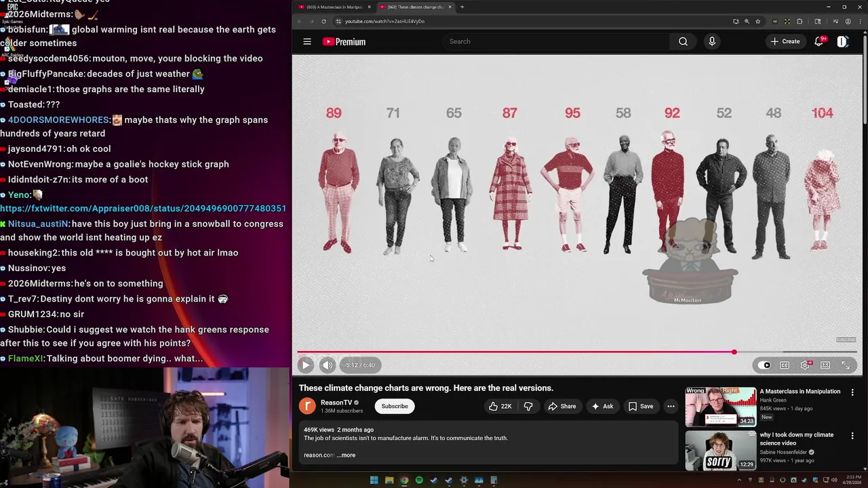Viewport: 868px width, 488px height.
Task: Click the YouTube search field
Action: pyautogui.click(x=557, y=41)
